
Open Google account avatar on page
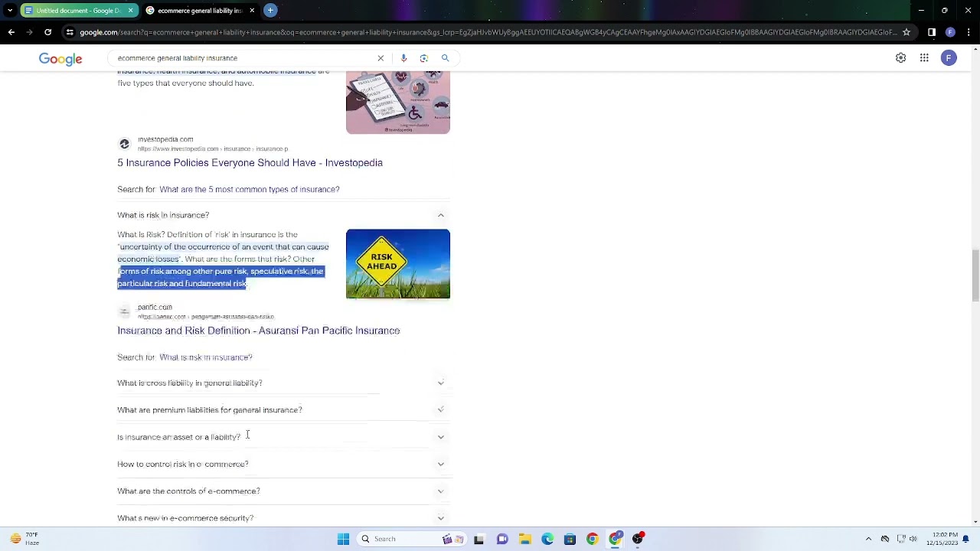tap(949, 58)
